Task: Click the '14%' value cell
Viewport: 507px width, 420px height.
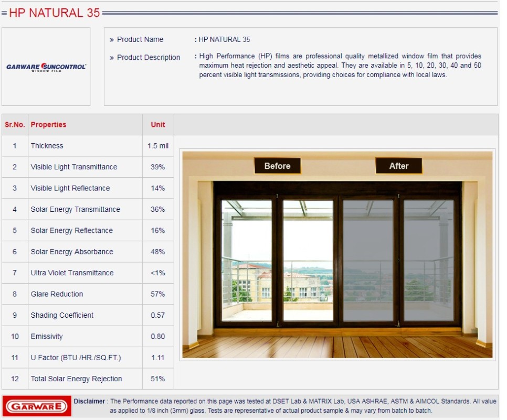Action: click(x=158, y=188)
